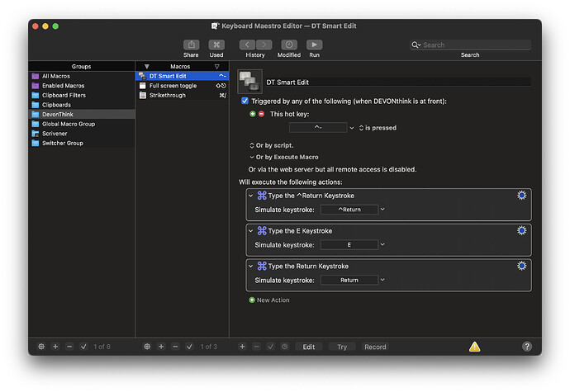The height and width of the screenshot is (392, 570).
Task: Toggle enable for selected macro checkmark
Action: (x=189, y=347)
